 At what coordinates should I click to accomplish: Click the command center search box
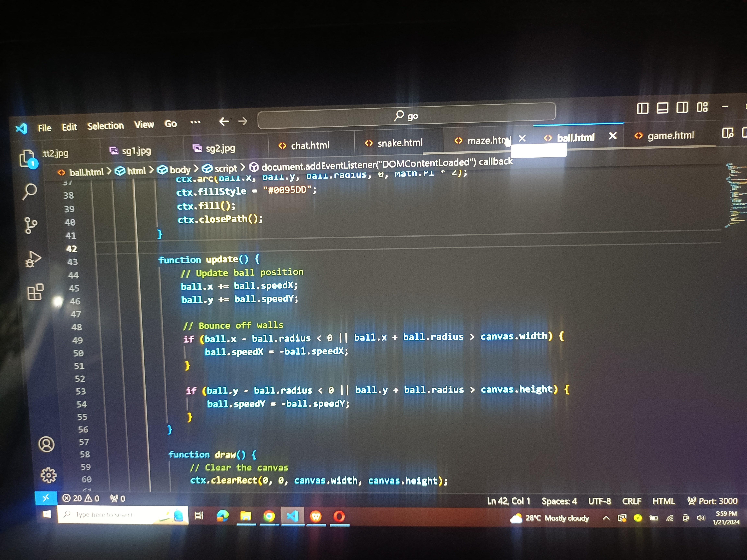pos(406,116)
